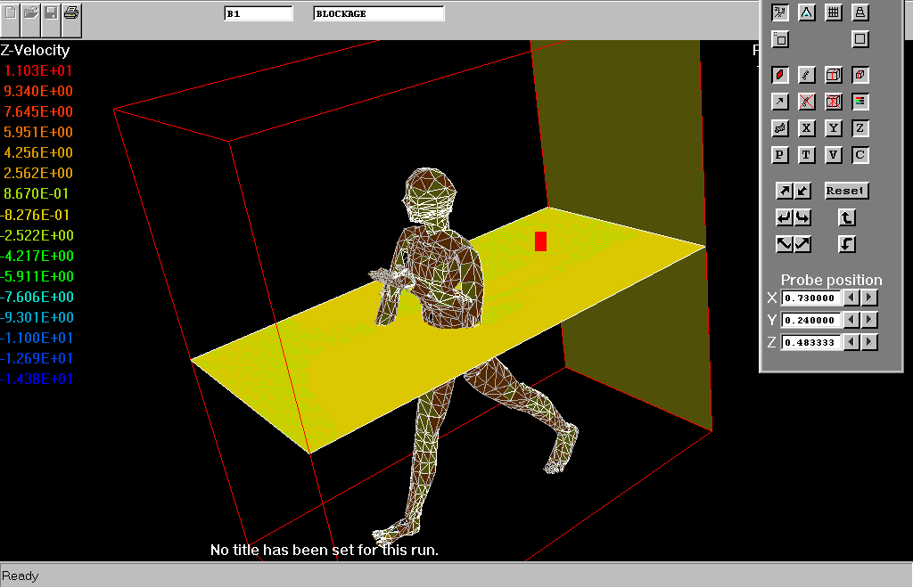Viewport: 913px width, 588px height.
Task: Select the T (temperature) variable button
Action: 807,155
